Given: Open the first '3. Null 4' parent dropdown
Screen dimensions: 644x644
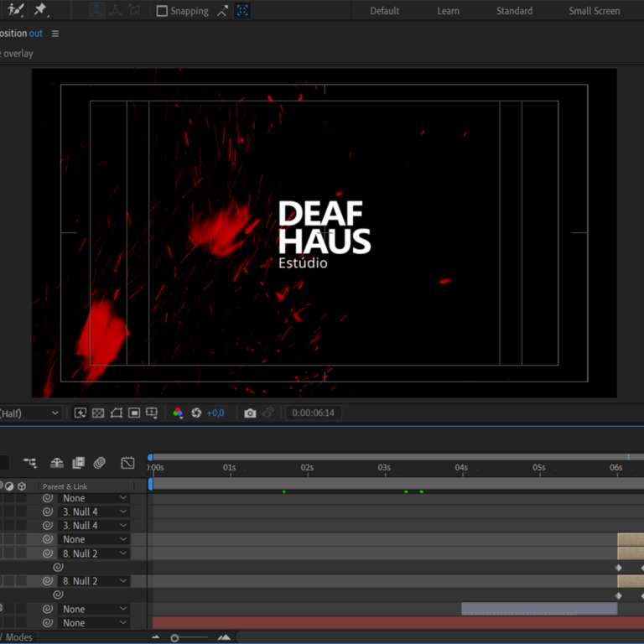Looking at the screenshot, I should (x=92, y=512).
